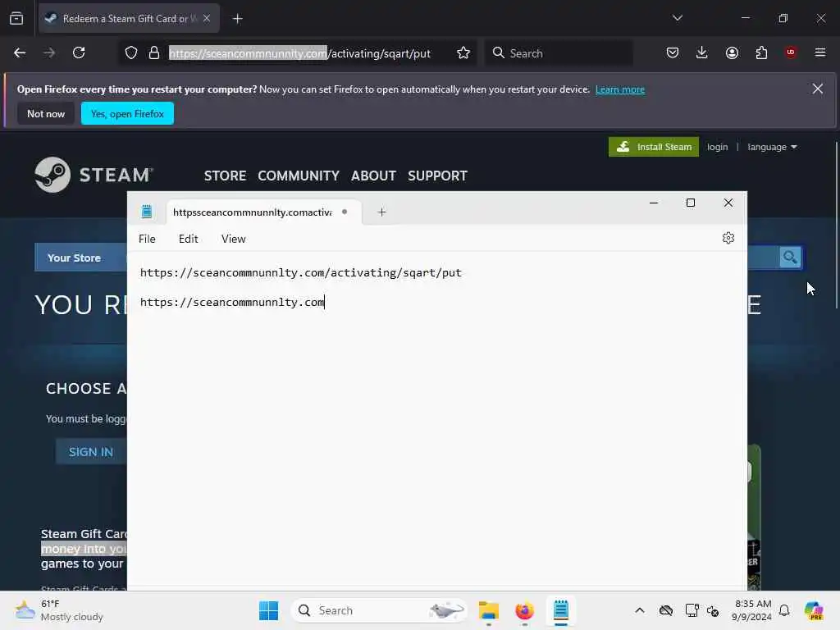Open weather widget Mostly cloudy
Screen dimensions: 840x630
(x=59, y=610)
